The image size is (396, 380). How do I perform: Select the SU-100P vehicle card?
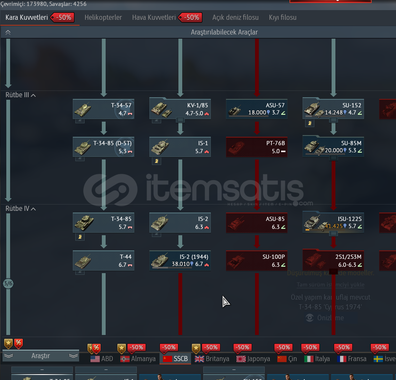257,260
